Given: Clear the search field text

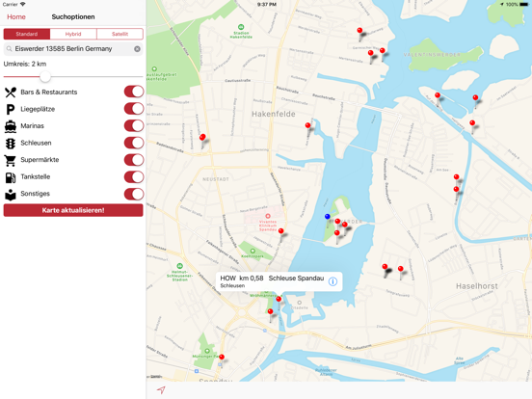Looking at the screenshot, I should click(137, 49).
